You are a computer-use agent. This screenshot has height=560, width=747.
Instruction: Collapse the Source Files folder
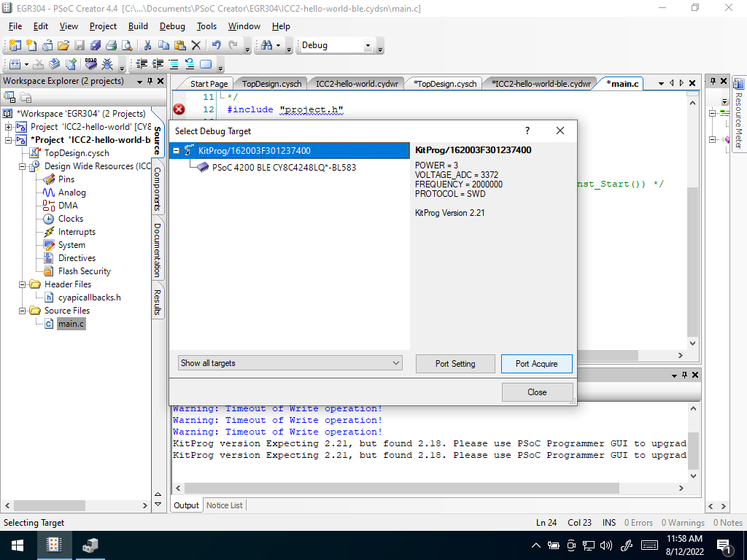(23, 311)
